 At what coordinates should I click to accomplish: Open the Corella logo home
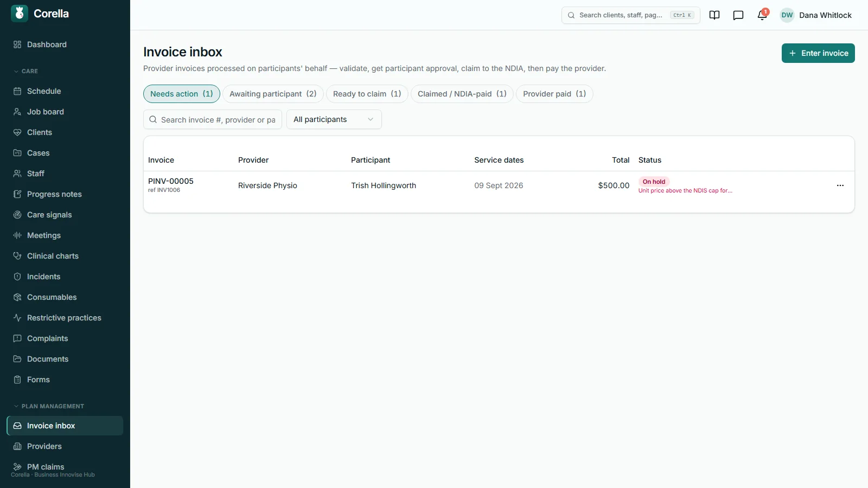[40, 14]
